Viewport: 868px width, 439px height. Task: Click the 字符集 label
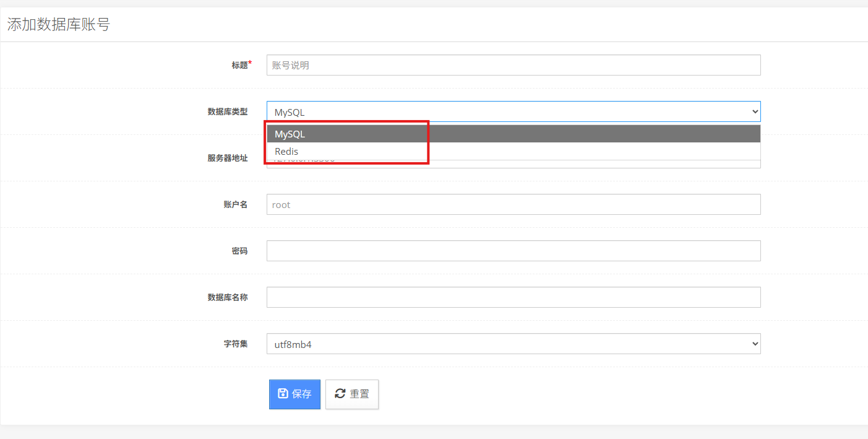point(235,344)
